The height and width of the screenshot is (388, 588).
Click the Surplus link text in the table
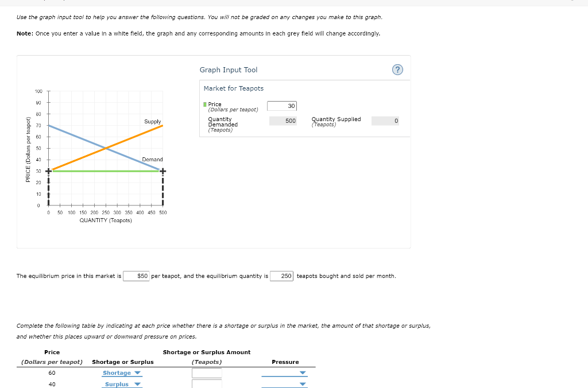coord(118,384)
